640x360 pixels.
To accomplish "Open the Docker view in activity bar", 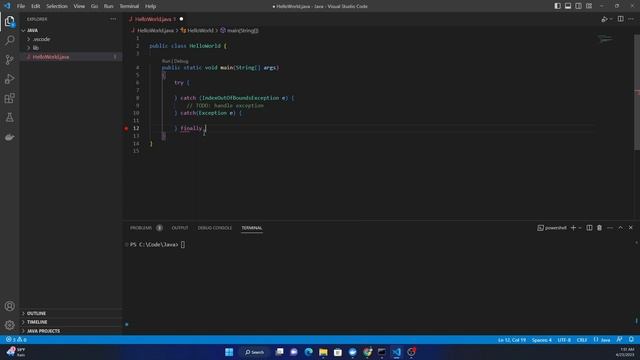I will [x=9, y=137].
